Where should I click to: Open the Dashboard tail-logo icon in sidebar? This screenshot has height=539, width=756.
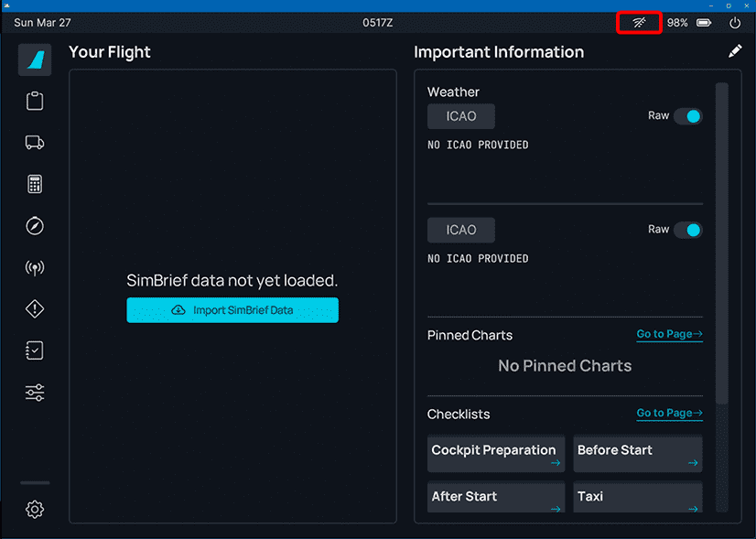pyautogui.click(x=35, y=59)
